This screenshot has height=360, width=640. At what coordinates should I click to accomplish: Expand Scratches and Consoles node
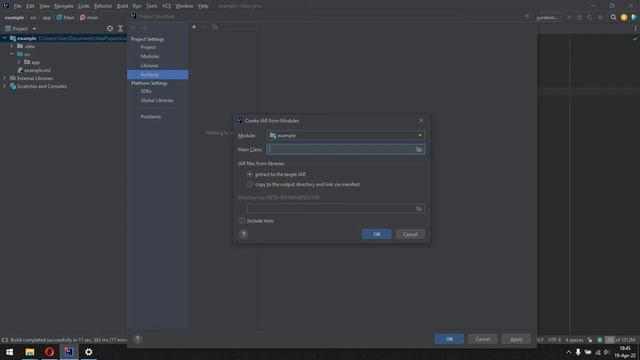4,86
